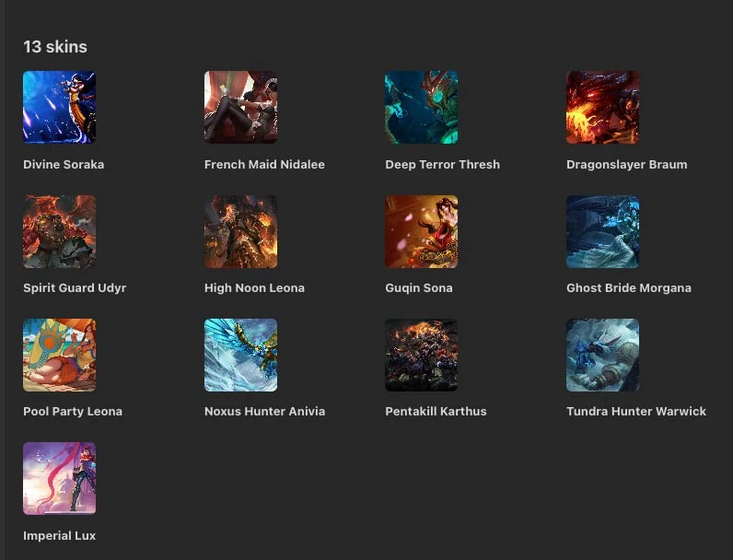Viewport: 733px width, 560px height.
Task: Select the "Pentakill Karthus" text label
Action: point(436,412)
